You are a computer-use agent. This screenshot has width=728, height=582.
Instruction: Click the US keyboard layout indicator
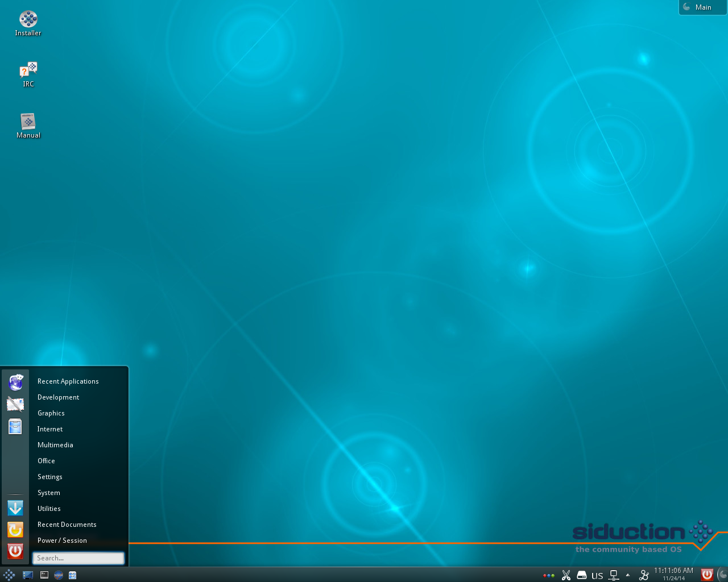597,575
